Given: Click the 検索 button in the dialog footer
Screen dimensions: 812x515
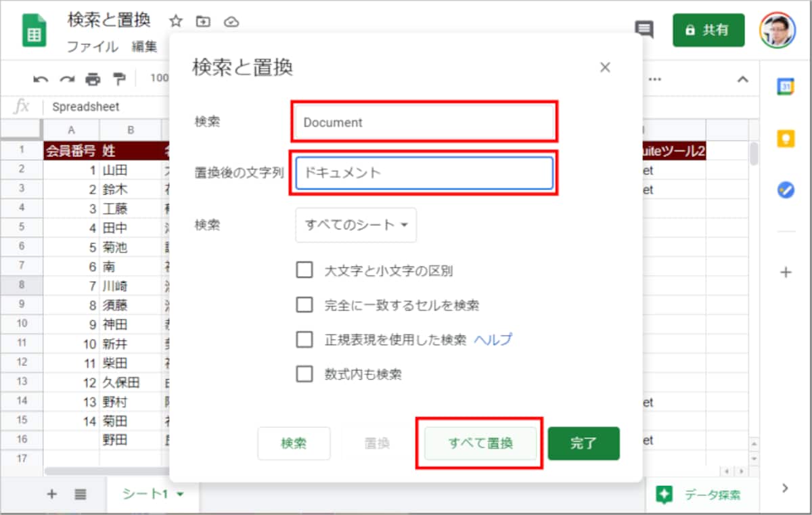Looking at the screenshot, I should click(x=294, y=443).
